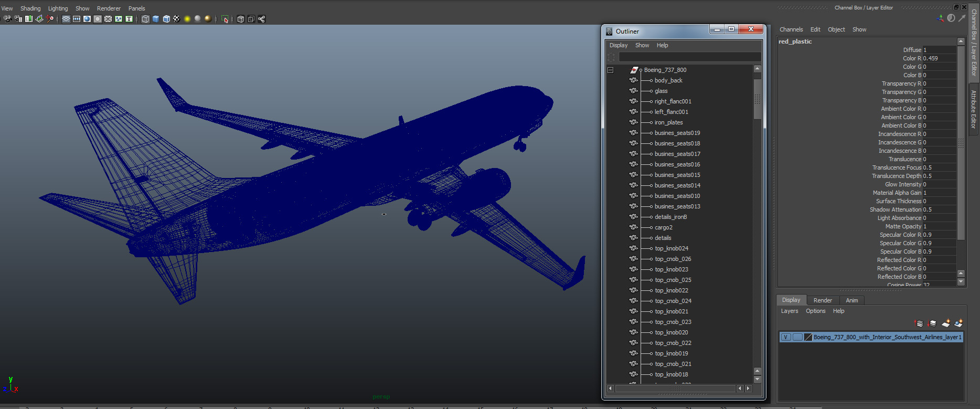Toggle the X-ray cube icon
The width and height of the screenshot is (980, 409).
click(241, 19)
